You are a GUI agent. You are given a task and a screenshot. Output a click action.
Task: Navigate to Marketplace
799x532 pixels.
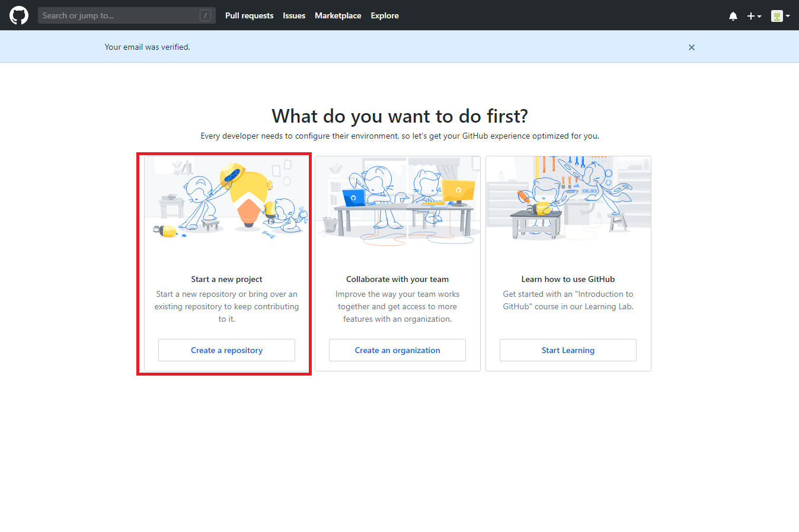pyautogui.click(x=338, y=15)
